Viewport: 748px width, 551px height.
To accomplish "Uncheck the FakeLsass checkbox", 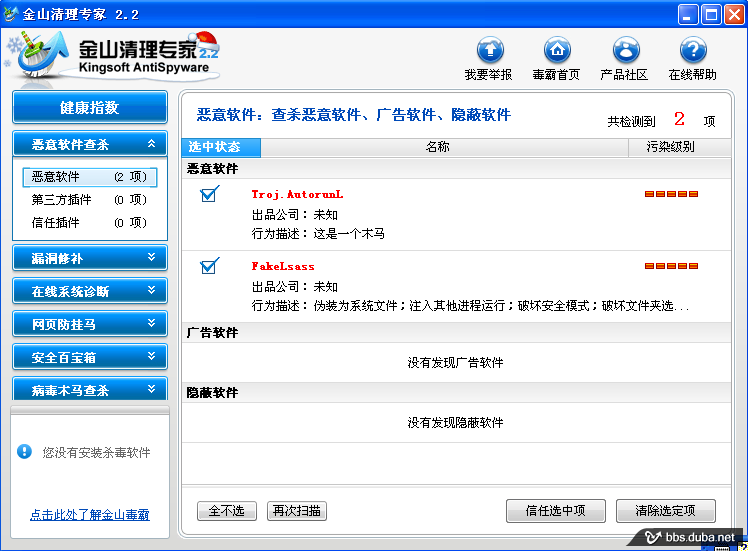I will coord(209,266).
